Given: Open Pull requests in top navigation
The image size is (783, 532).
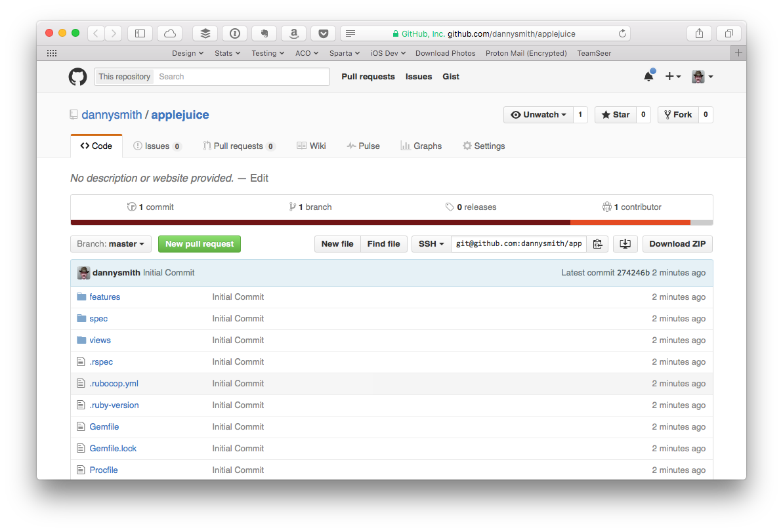Looking at the screenshot, I should [368, 77].
